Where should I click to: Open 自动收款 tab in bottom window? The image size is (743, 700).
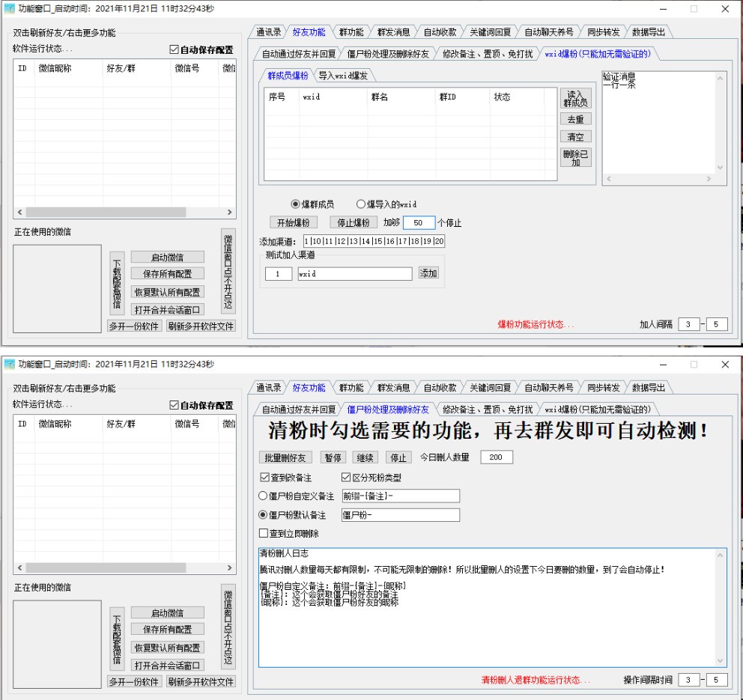tap(440, 387)
